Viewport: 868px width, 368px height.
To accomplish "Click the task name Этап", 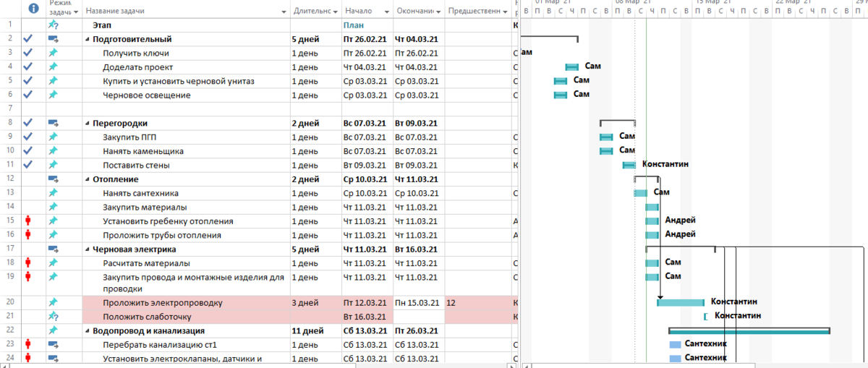I will click(x=102, y=25).
